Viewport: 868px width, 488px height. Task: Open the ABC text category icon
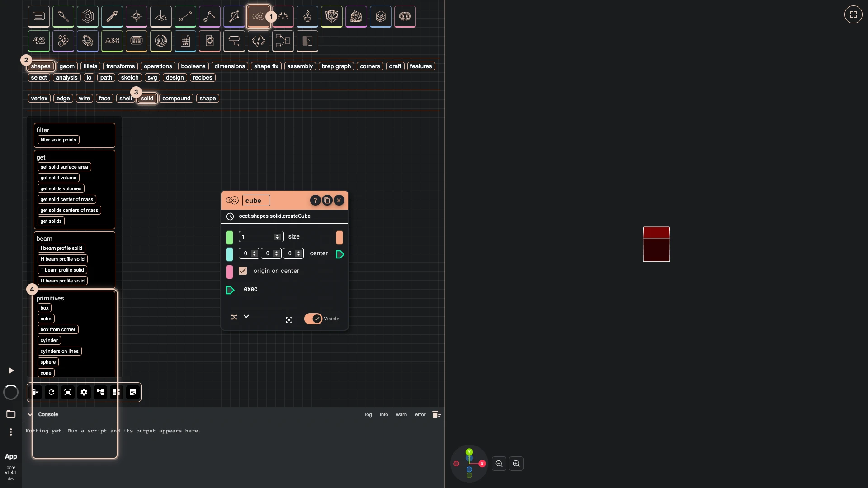tap(112, 41)
